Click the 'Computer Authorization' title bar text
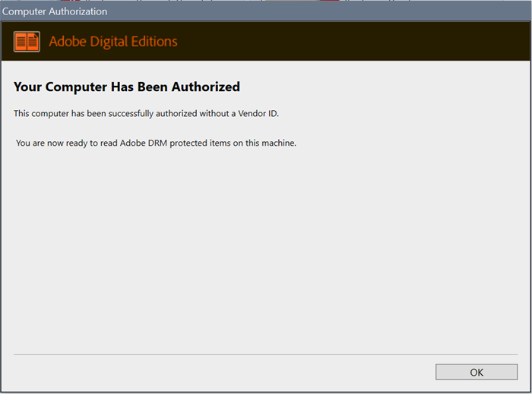 coord(55,11)
